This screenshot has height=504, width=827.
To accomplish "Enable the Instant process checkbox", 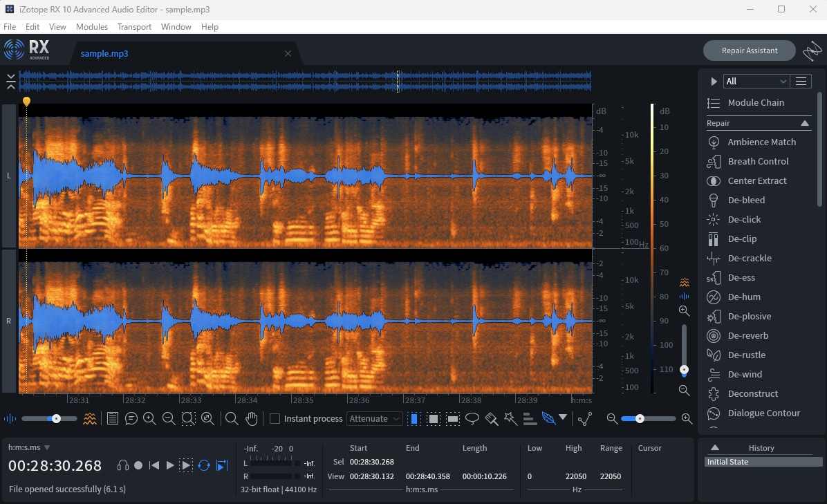I will 274,418.
